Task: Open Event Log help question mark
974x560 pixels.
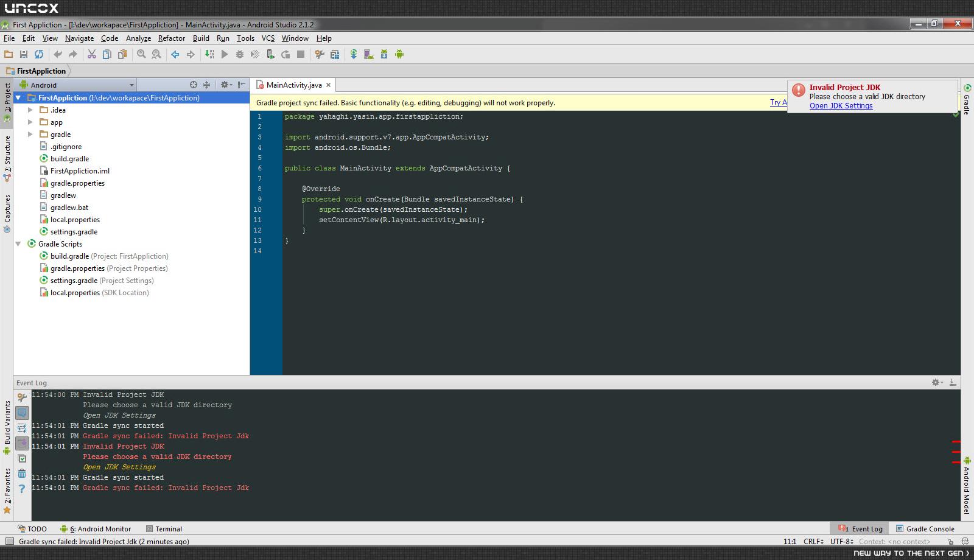Action: point(22,488)
